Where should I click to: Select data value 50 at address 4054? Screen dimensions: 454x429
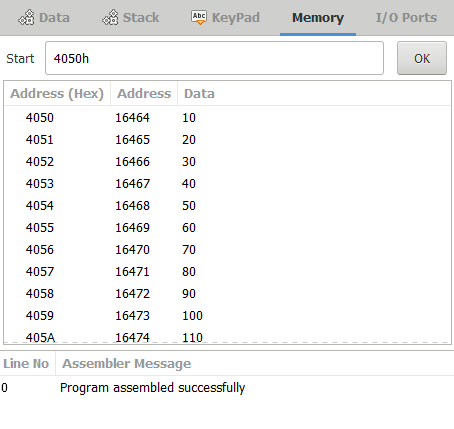189,206
